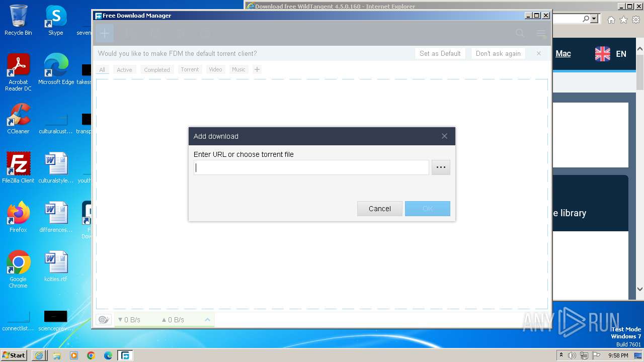Click the Don't ask again button
The width and height of the screenshot is (644, 362).
[498, 53]
